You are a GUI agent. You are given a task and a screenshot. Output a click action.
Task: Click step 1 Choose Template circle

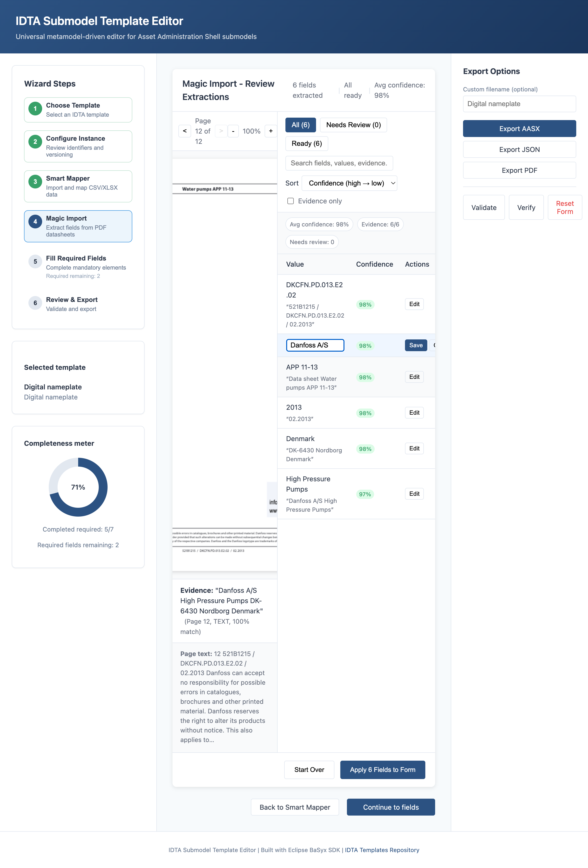coord(35,109)
